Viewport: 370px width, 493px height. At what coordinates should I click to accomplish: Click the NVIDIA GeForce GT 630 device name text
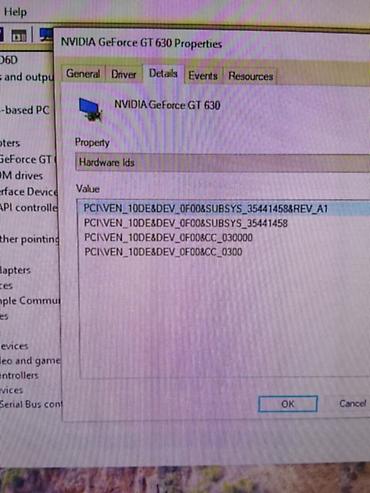pyautogui.click(x=167, y=105)
